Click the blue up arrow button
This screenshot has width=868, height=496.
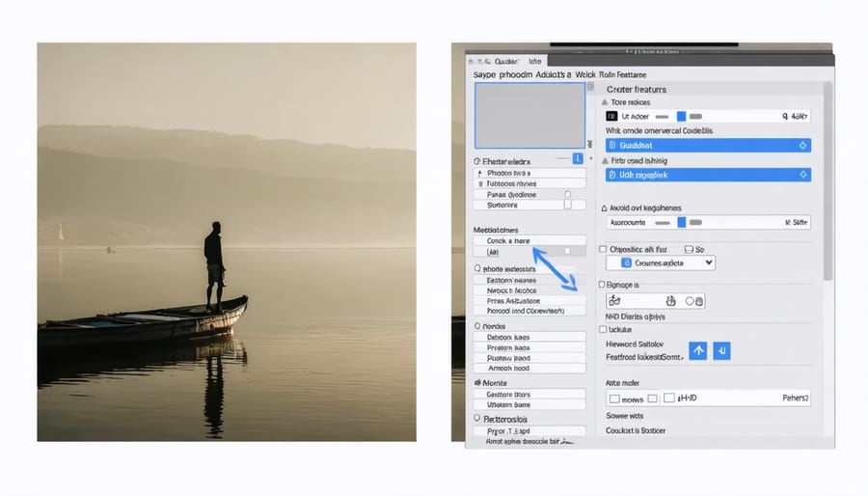click(699, 350)
